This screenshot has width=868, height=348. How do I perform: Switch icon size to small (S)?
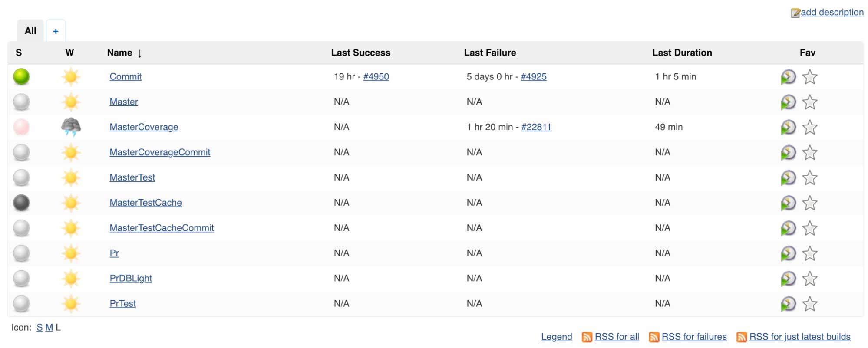click(40, 328)
